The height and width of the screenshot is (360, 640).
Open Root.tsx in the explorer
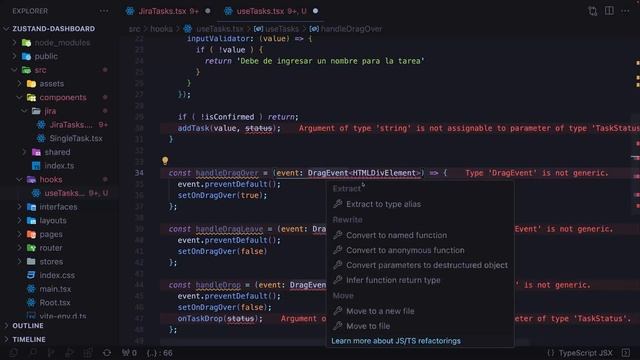click(x=55, y=302)
